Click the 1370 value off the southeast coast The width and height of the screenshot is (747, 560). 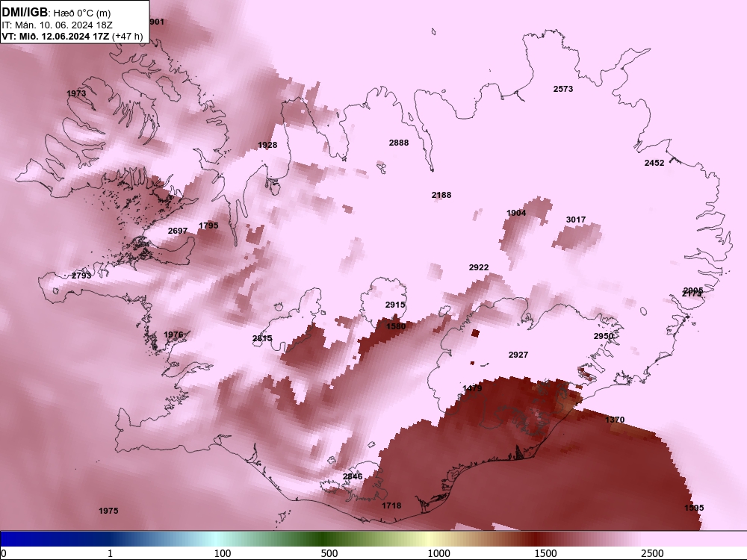click(x=615, y=420)
